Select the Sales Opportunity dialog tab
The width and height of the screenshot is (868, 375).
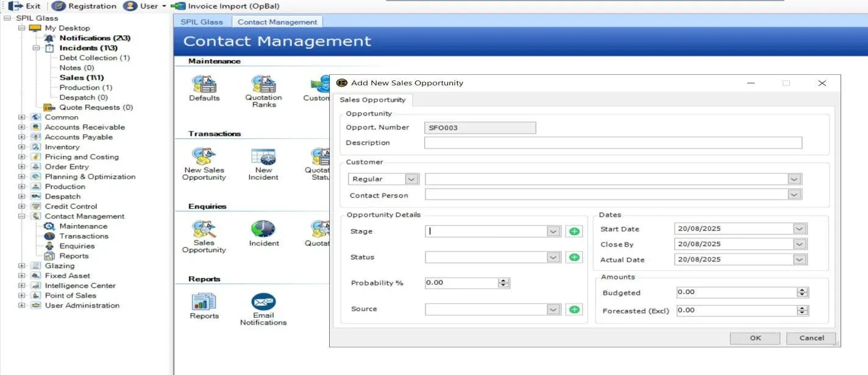(x=372, y=100)
